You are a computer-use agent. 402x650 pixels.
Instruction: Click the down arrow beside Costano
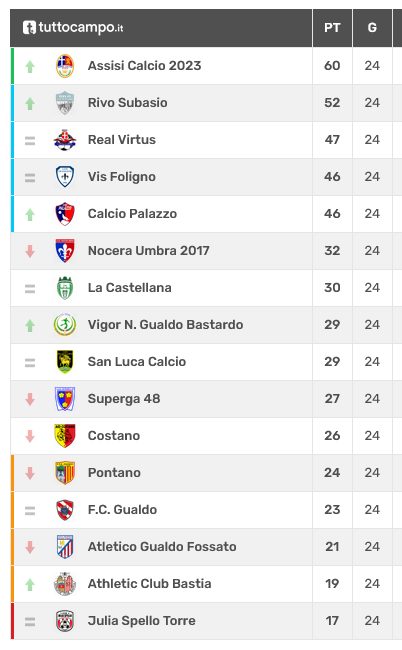coord(30,436)
